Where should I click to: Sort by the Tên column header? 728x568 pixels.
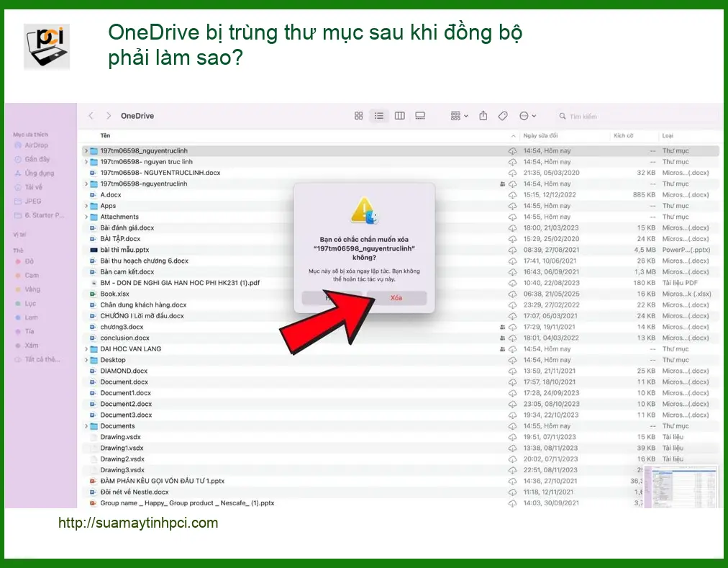pyautogui.click(x=106, y=136)
